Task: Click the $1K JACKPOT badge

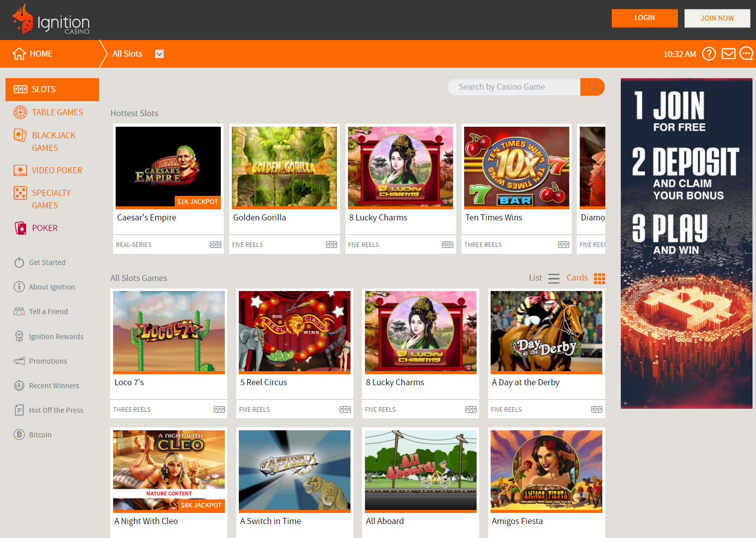Action: tap(197, 201)
